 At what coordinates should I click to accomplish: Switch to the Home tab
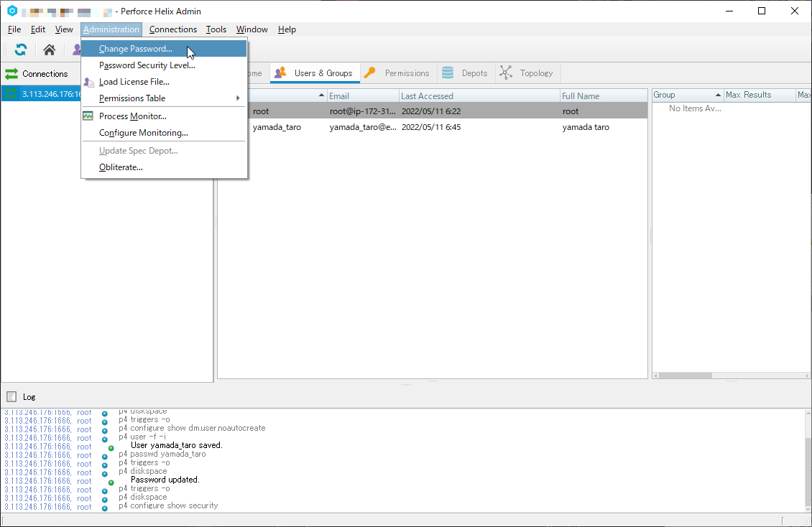click(x=251, y=73)
